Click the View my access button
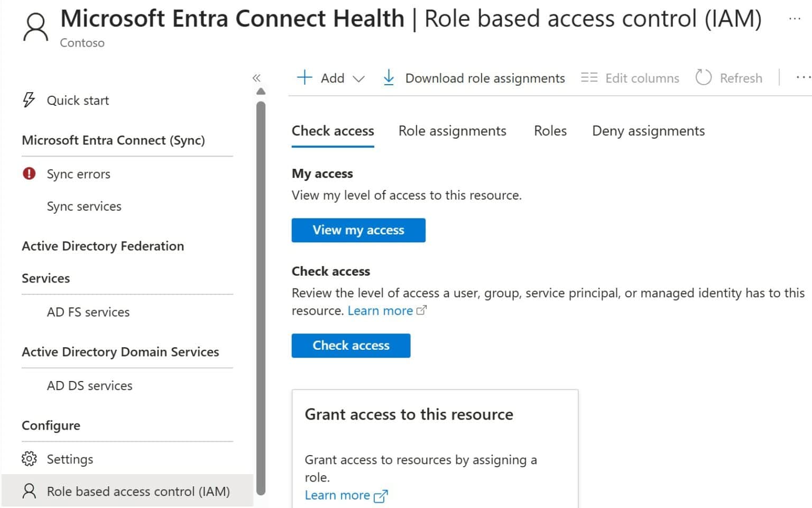Screen dimensions: 812x508 click(x=358, y=230)
